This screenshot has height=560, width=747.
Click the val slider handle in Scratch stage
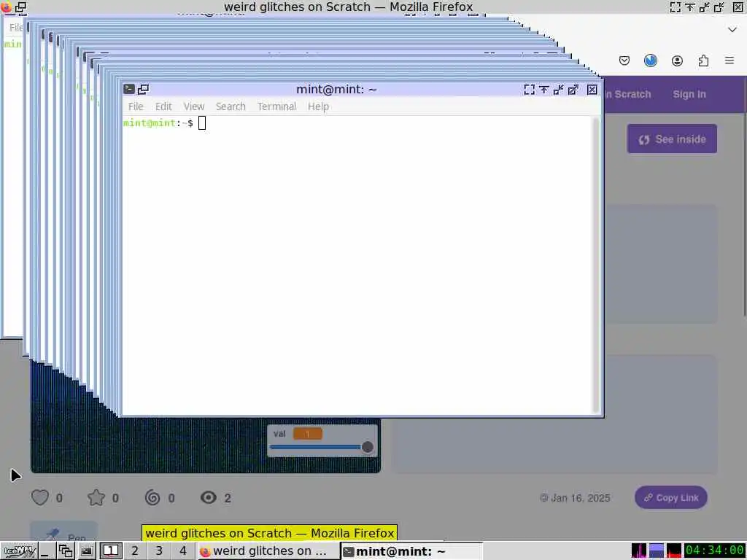pos(368,447)
